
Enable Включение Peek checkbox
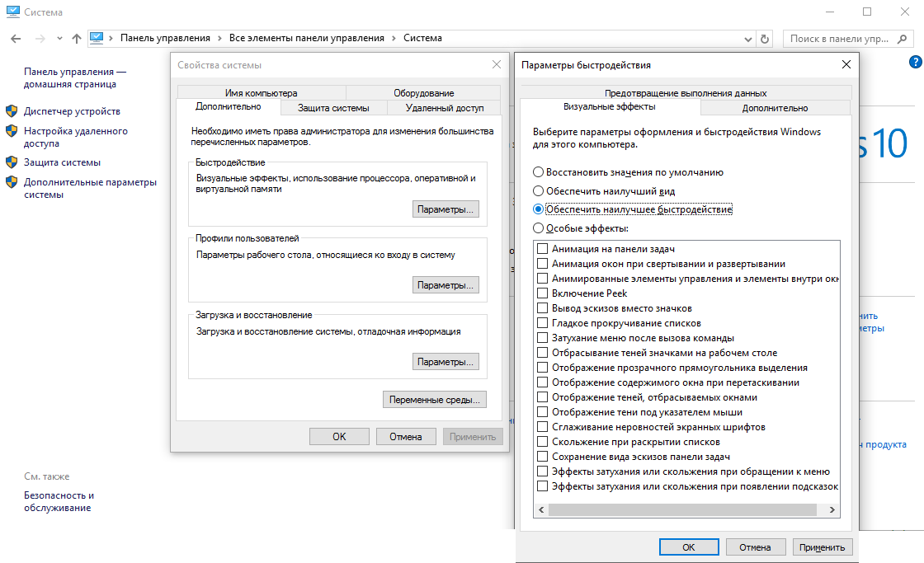pyautogui.click(x=543, y=293)
